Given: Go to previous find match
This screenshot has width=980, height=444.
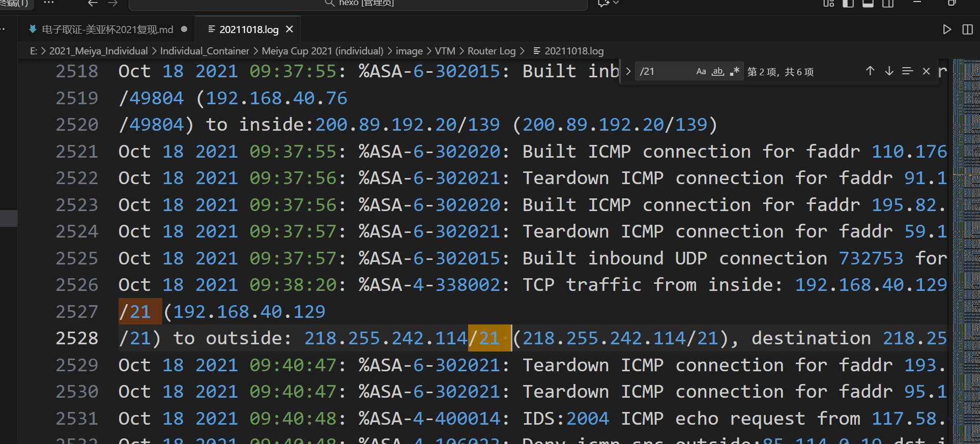Looking at the screenshot, I should [870, 71].
